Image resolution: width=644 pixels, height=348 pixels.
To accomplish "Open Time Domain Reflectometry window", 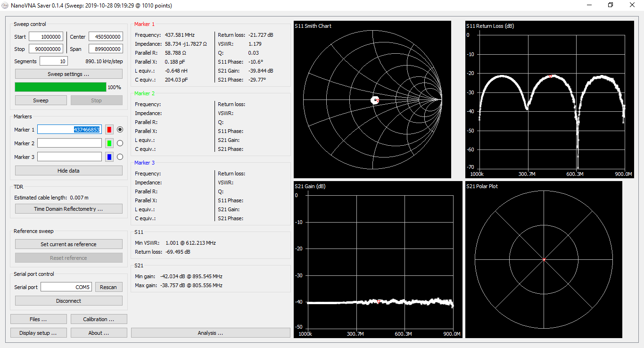I will pyautogui.click(x=68, y=209).
